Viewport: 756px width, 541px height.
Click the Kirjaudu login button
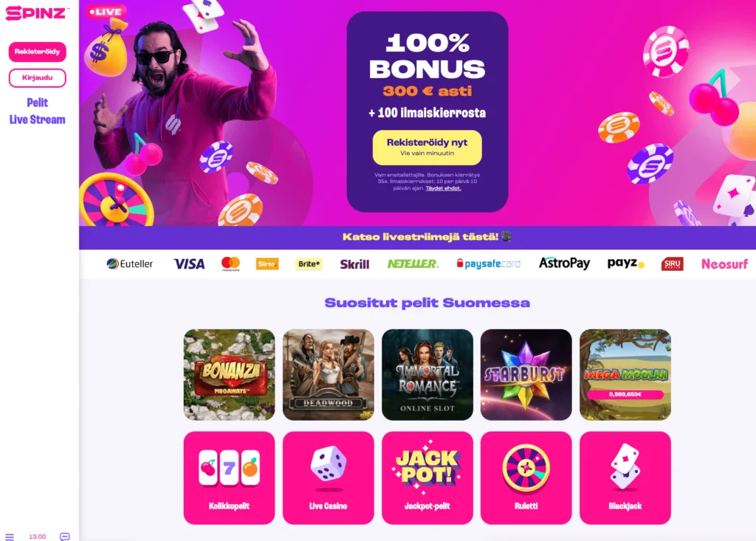pyautogui.click(x=37, y=77)
